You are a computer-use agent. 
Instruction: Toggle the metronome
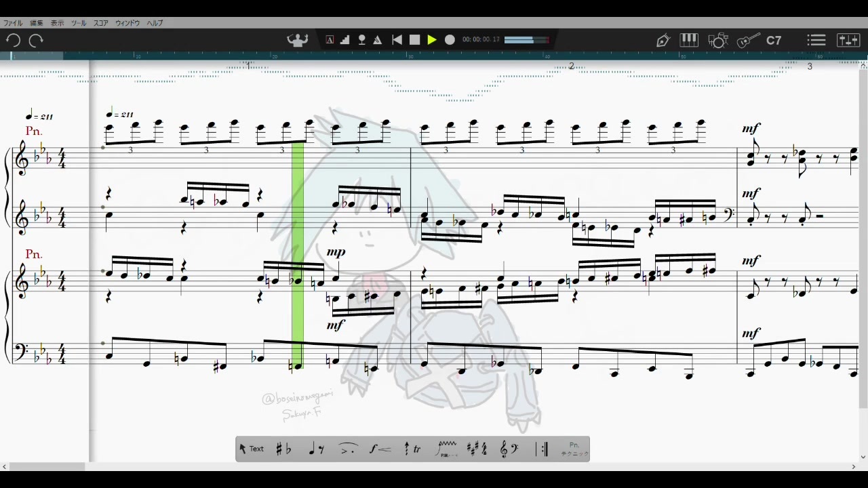(x=378, y=40)
